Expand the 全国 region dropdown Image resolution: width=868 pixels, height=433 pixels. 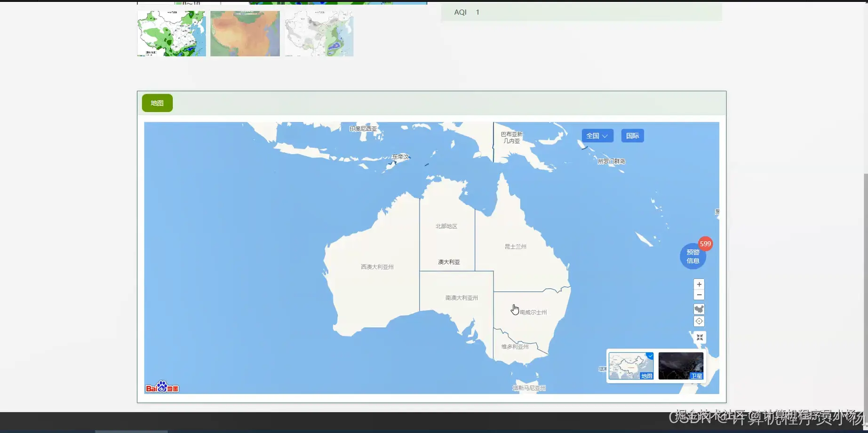597,136
